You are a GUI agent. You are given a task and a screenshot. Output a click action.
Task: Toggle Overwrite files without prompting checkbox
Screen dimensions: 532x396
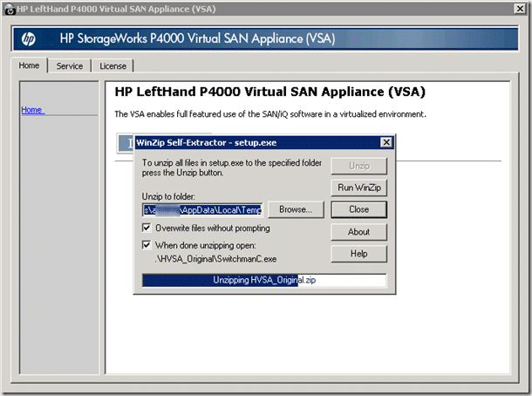tap(147, 228)
